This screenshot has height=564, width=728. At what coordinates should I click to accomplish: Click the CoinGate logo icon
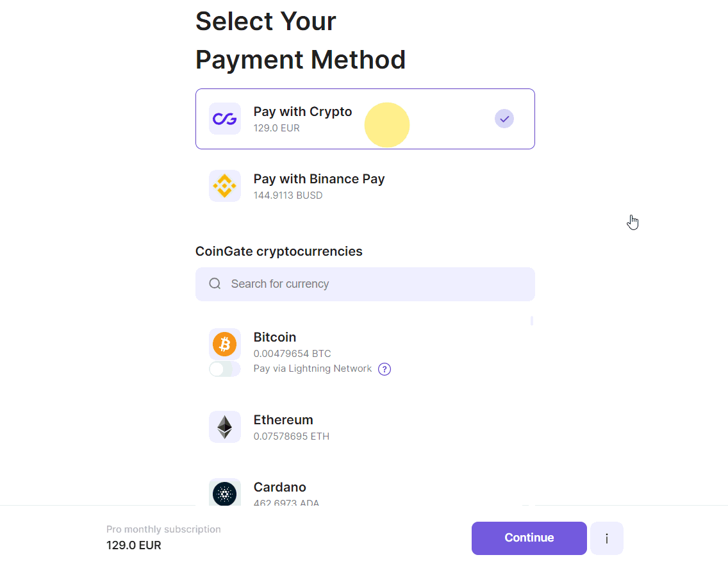pyautogui.click(x=224, y=119)
